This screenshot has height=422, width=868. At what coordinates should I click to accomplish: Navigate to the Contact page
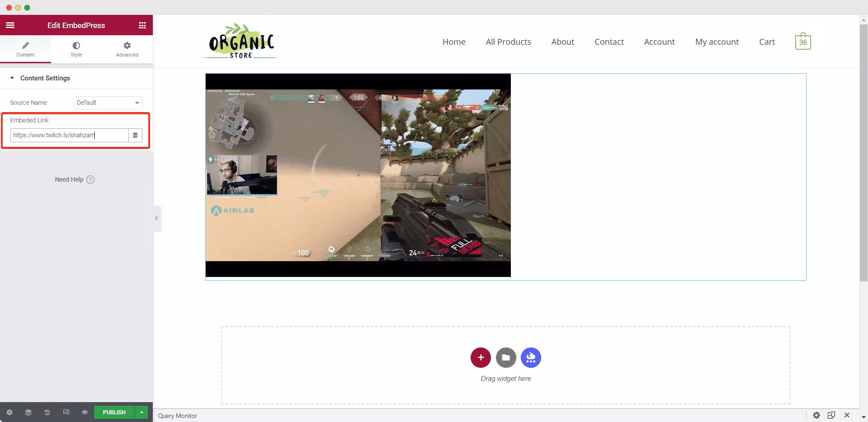(x=609, y=42)
